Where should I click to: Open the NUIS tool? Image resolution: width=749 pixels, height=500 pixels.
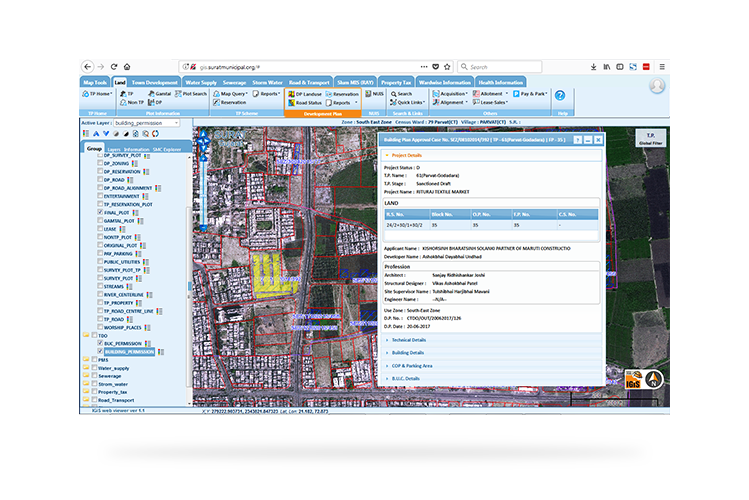pos(374,94)
